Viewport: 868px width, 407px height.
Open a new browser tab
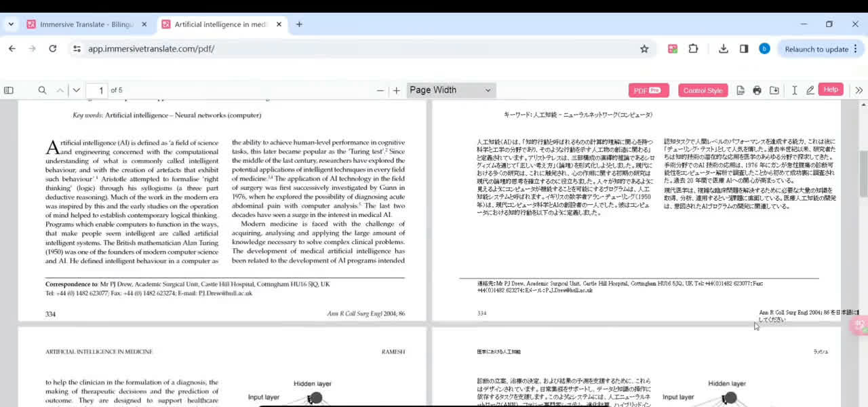[x=299, y=24]
